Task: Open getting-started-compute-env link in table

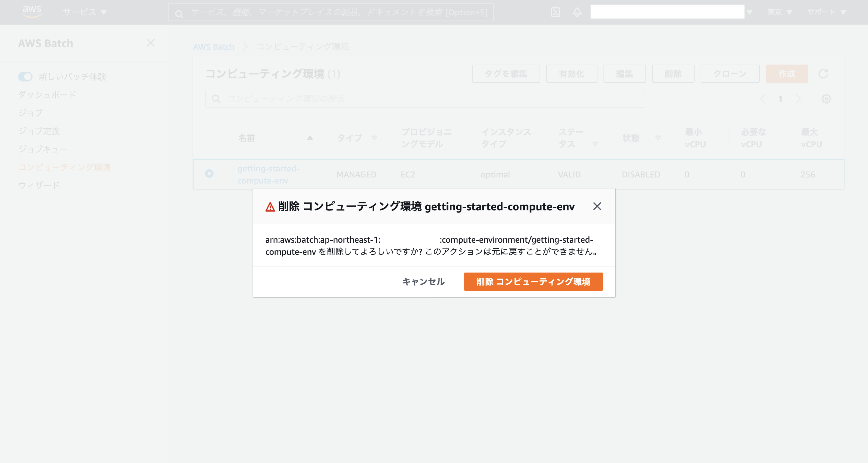Action: [268, 174]
